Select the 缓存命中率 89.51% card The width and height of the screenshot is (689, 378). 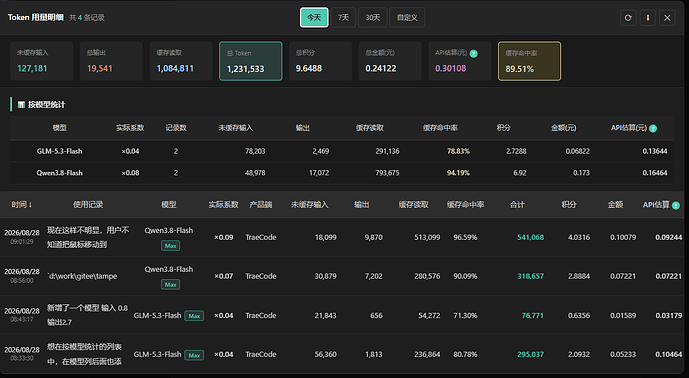[529, 61]
